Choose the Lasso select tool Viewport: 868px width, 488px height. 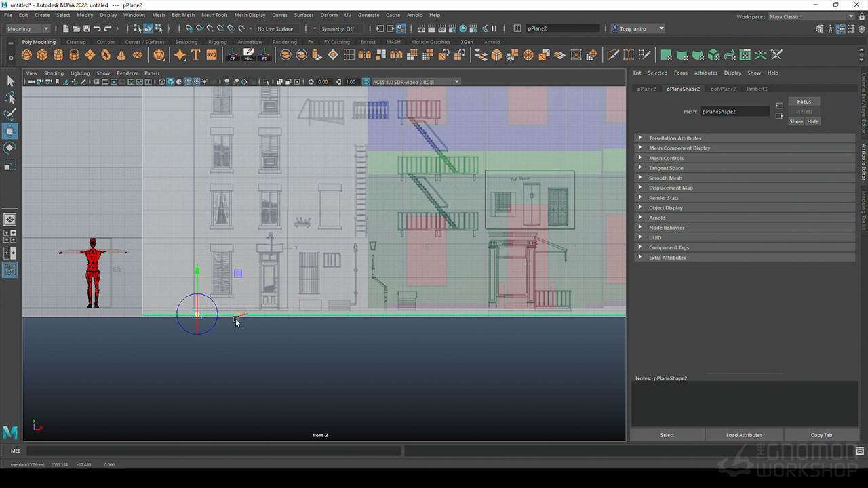coord(10,98)
